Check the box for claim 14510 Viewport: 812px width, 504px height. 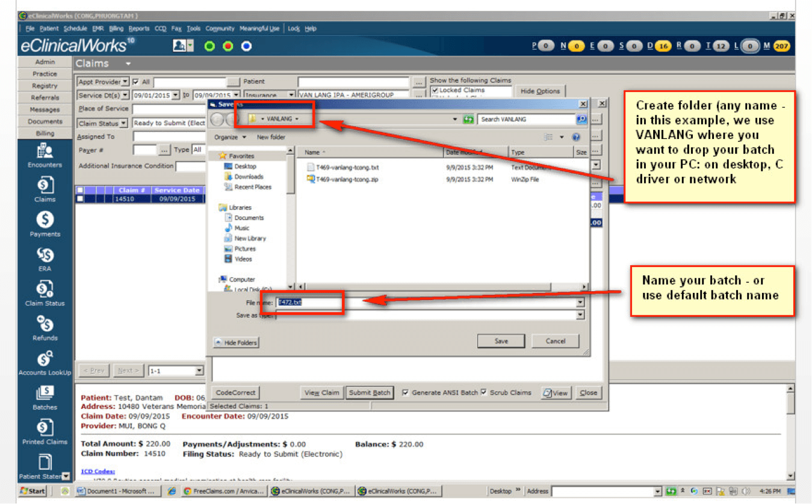click(x=80, y=199)
